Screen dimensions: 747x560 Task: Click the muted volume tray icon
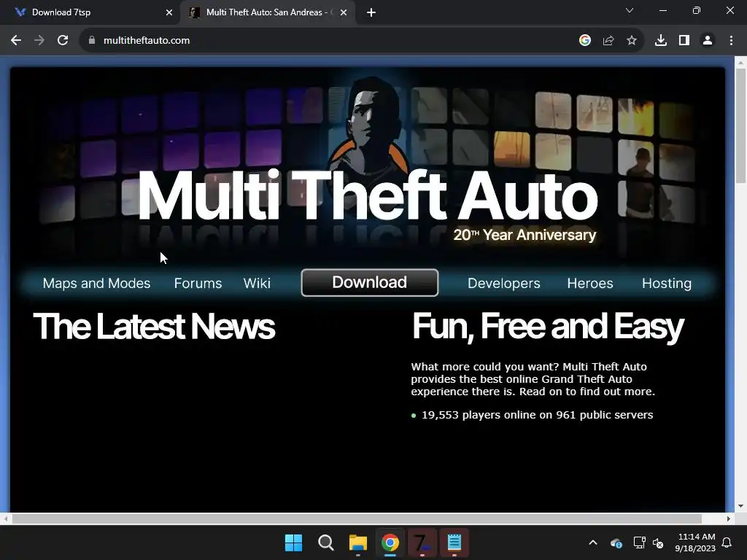pos(658,542)
